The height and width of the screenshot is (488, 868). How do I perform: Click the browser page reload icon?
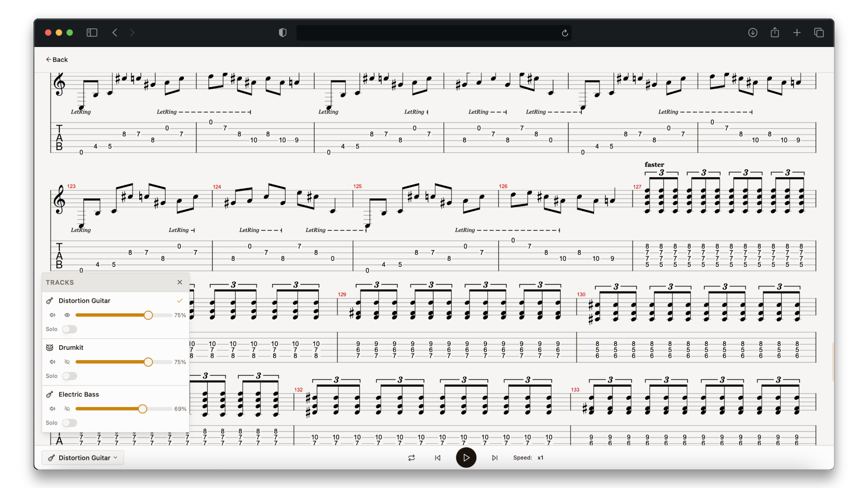(x=565, y=33)
